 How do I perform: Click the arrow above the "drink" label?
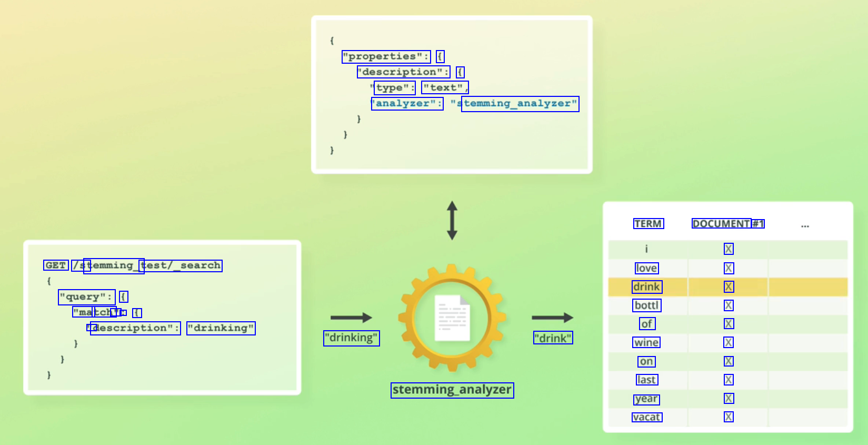[552, 318]
